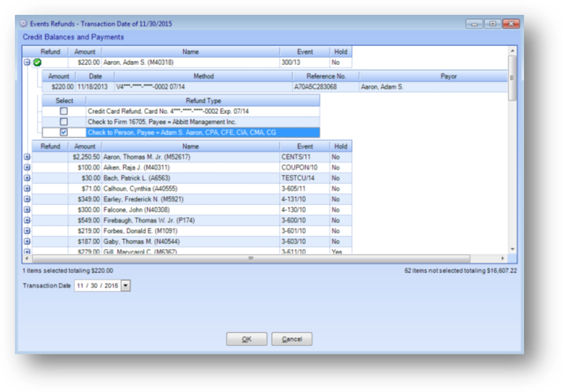
Task: Click the $2,250.50 amount cell
Action: (x=85, y=157)
